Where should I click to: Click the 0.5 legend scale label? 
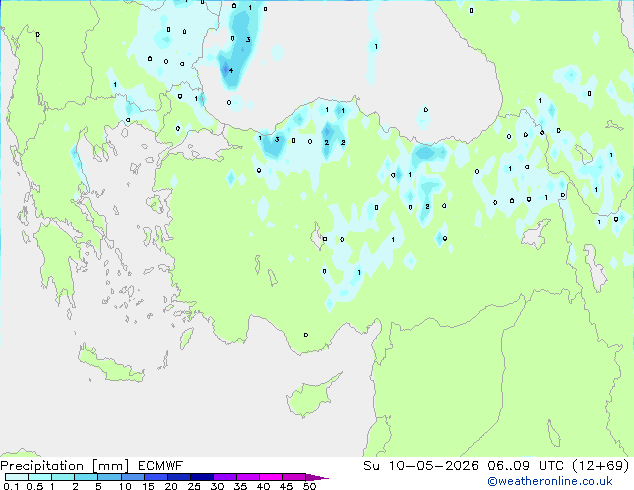[35, 486]
